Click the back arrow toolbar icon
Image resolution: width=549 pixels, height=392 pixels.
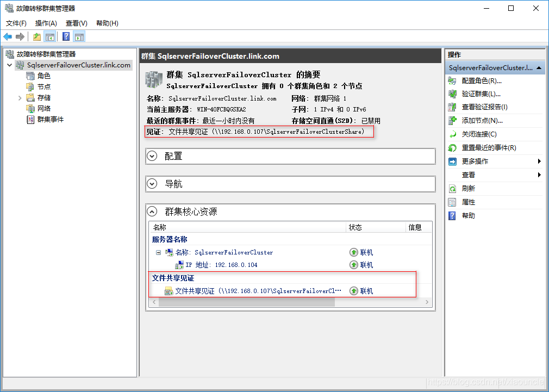8,37
